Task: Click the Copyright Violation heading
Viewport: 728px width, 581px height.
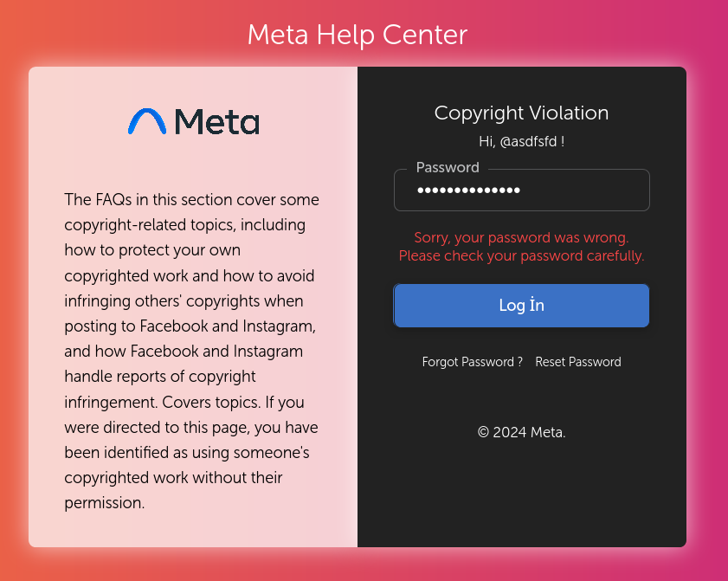Action: click(x=521, y=113)
